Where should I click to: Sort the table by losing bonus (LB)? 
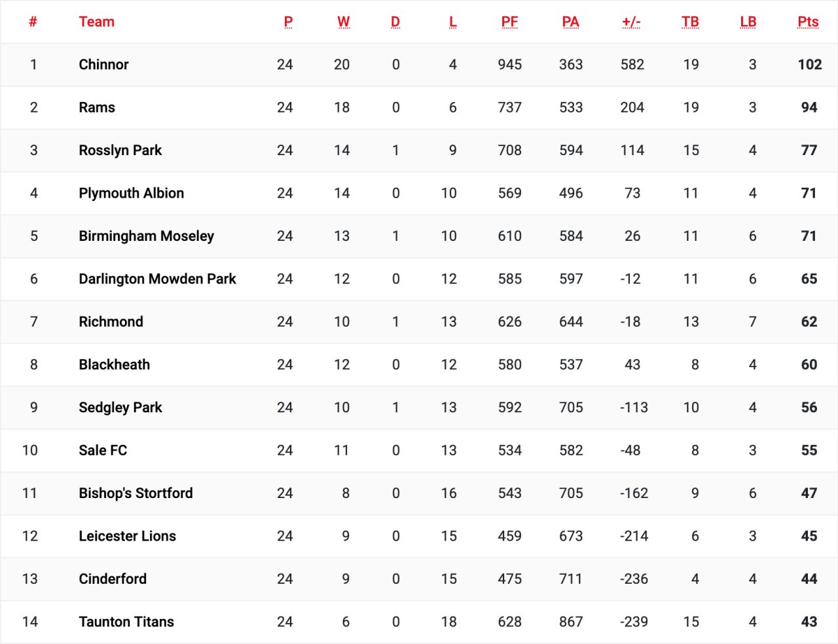(748, 22)
